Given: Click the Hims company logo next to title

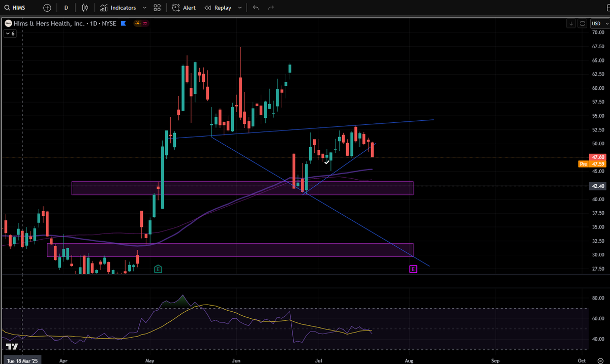Looking at the screenshot, I should point(8,23).
